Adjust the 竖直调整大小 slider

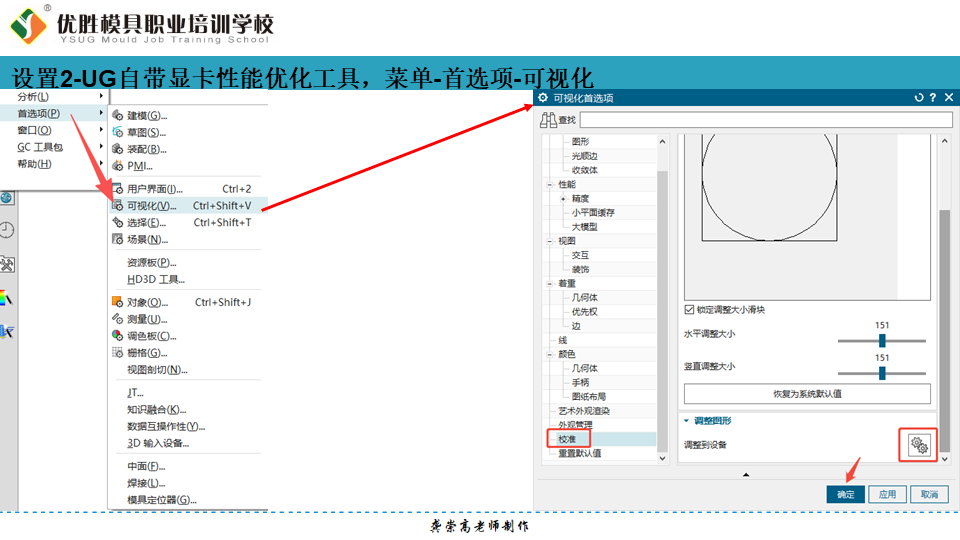[882, 373]
